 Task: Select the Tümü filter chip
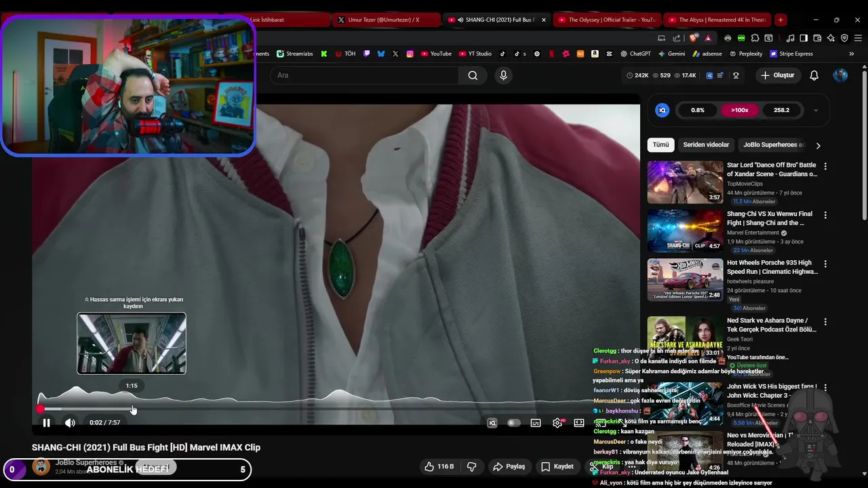coord(660,145)
